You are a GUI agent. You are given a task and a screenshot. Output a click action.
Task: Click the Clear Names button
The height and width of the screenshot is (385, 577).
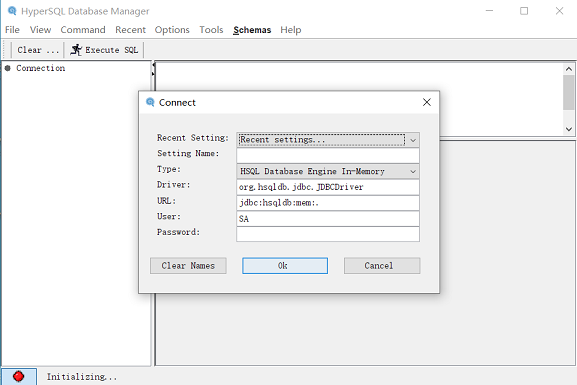click(188, 266)
